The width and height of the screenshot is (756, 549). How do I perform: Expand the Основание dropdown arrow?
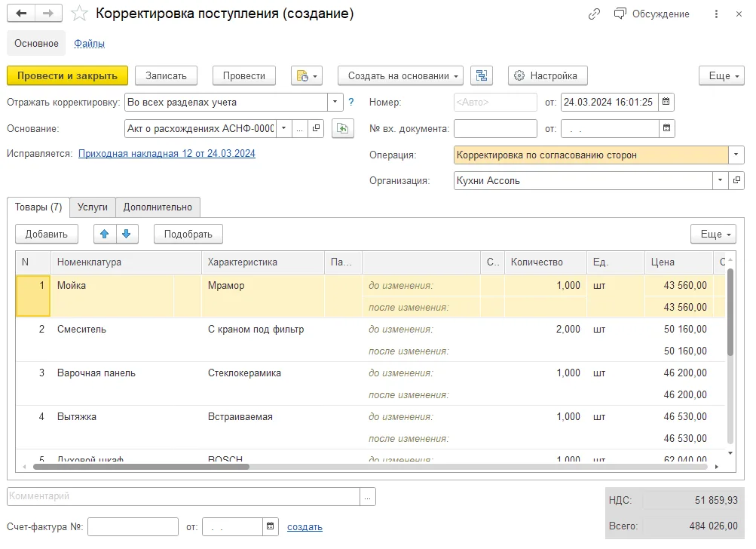284,128
